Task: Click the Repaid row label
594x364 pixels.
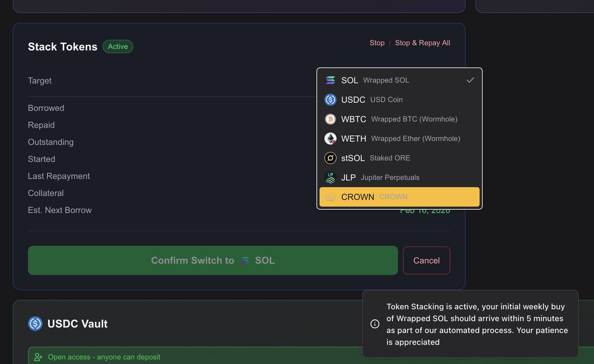Action: (x=41, y=125)
